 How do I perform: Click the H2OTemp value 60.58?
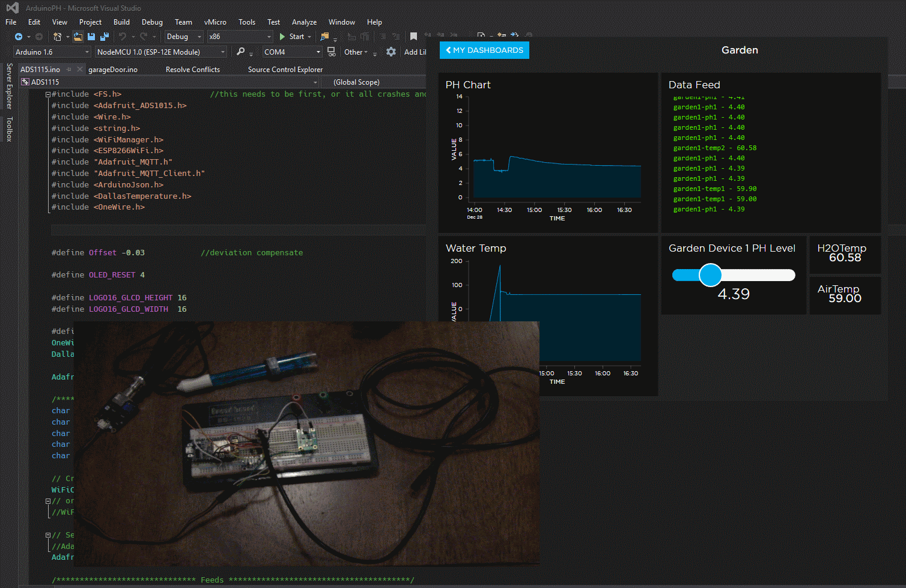pos(845,258)
